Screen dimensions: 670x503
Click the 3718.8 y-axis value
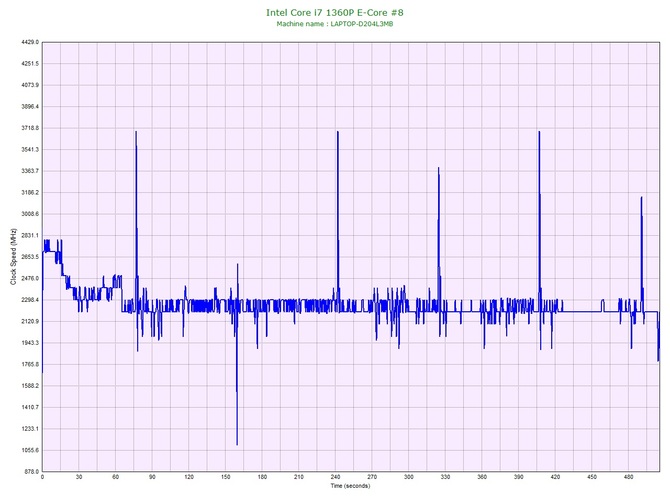click(x=30, y=128)
